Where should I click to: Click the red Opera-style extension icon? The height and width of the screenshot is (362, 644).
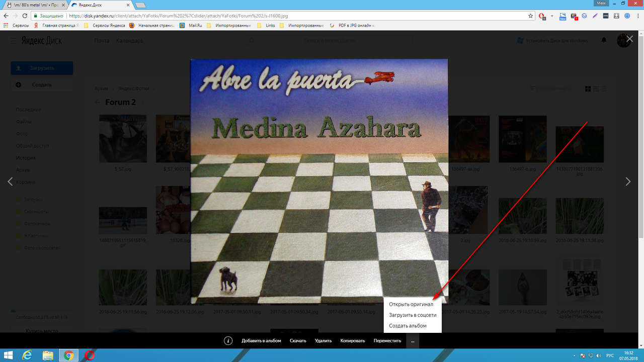[x=542, y=16]
